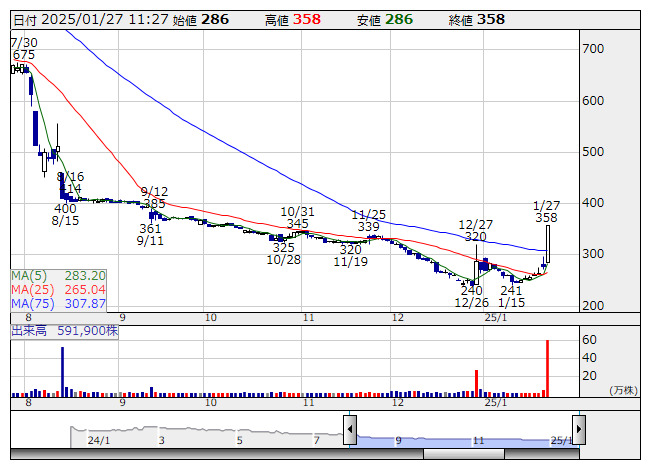653x470 pixels.
Task: Click the 安値 286 value in header
Action: pyautogui.click(x=398, y=19)
